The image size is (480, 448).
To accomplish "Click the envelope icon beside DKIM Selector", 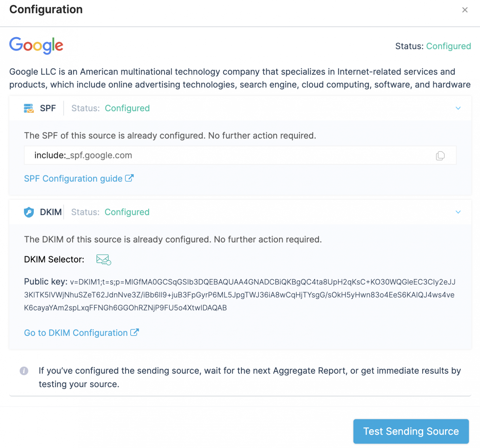I will 103,259.
